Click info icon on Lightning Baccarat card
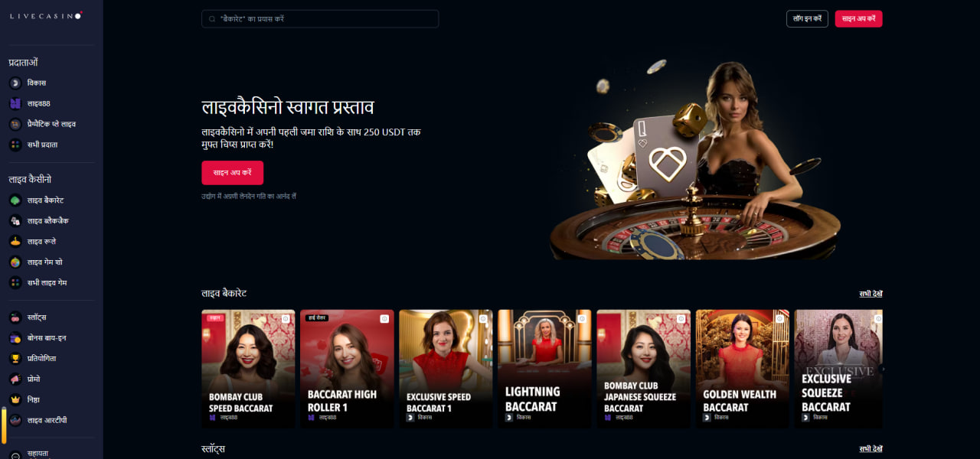This screenshot has width=980, height=459. point(583,318)
